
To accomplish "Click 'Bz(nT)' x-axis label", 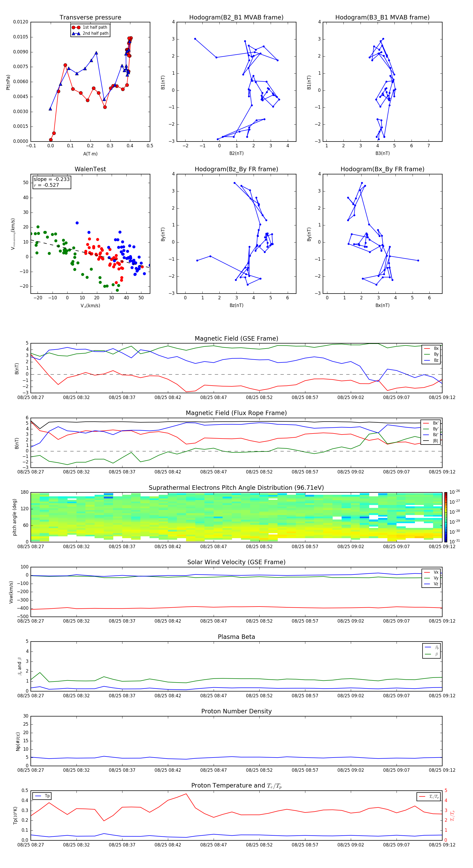I will [x=236, y=305].
